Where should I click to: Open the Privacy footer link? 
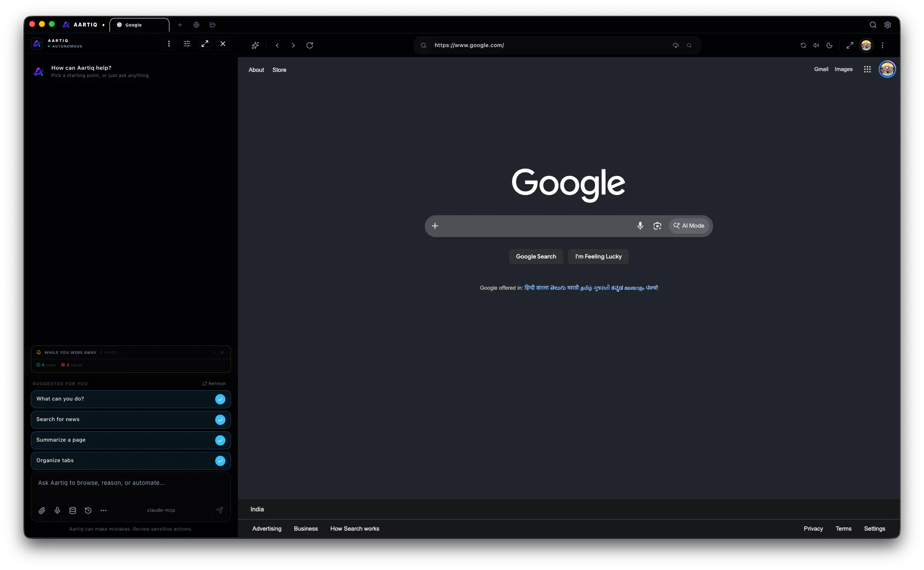point(813,529)
